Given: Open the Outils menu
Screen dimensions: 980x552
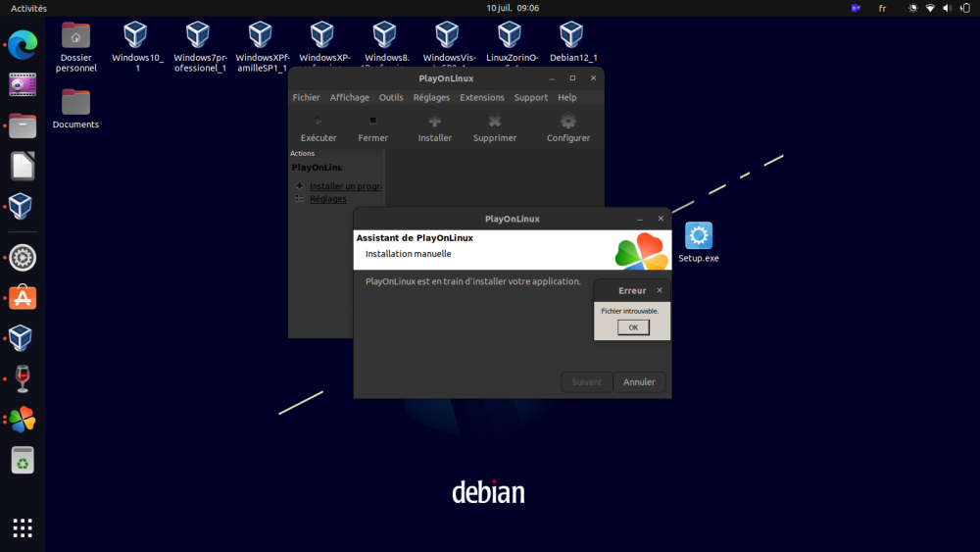Looking at the screenshot, I should (391, 97).
